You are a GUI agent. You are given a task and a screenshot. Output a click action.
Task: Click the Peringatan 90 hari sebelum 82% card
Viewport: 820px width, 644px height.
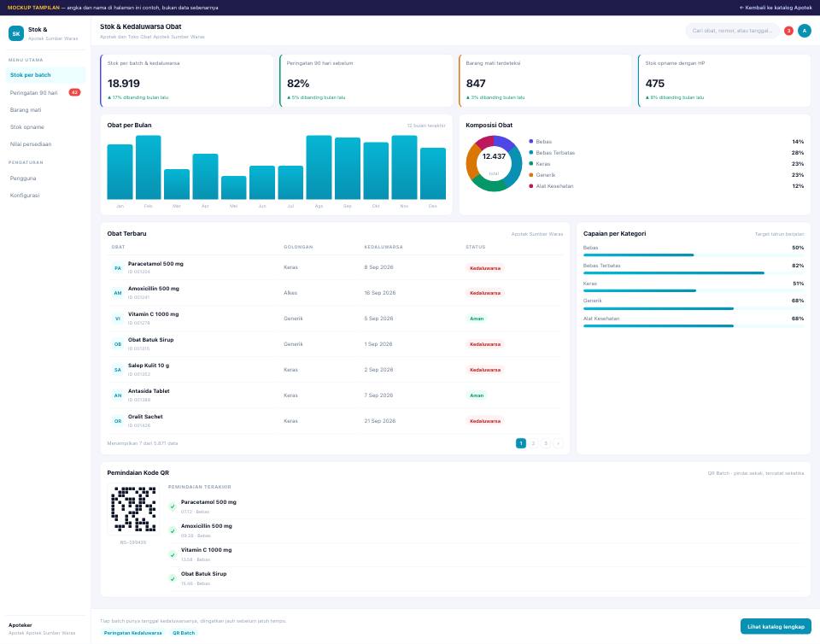pyautogui.click(x=366, y=80)
